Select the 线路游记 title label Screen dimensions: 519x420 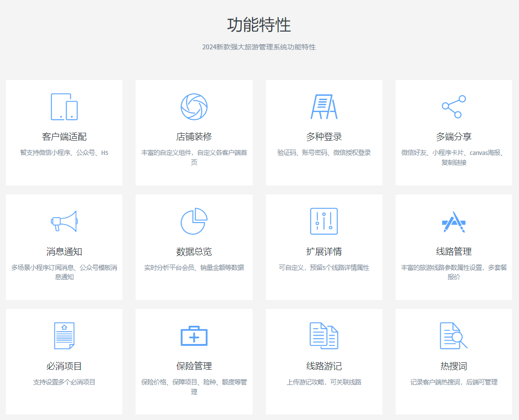[x=324, y=366]
